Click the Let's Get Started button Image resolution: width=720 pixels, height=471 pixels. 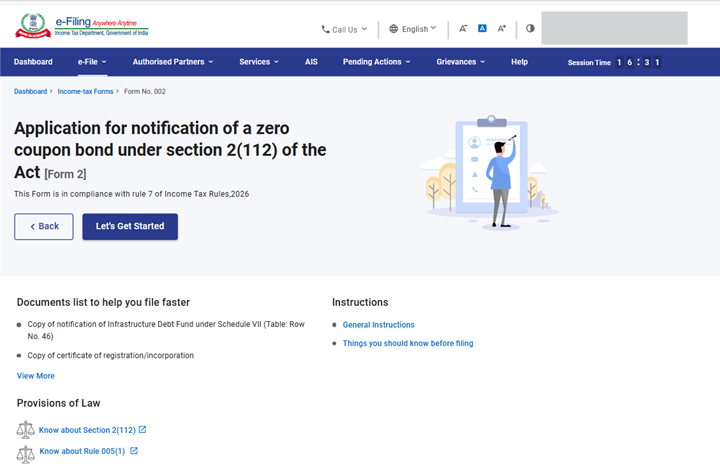pyautogui.click(x=130, y=226)
